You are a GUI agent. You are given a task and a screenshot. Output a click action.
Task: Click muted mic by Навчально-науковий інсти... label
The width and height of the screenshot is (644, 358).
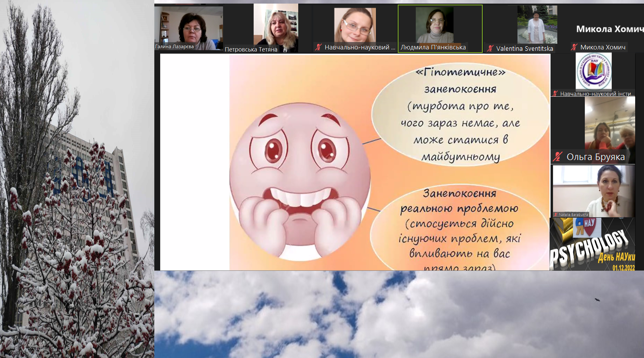pyautogui.click(x=555, y=94)
